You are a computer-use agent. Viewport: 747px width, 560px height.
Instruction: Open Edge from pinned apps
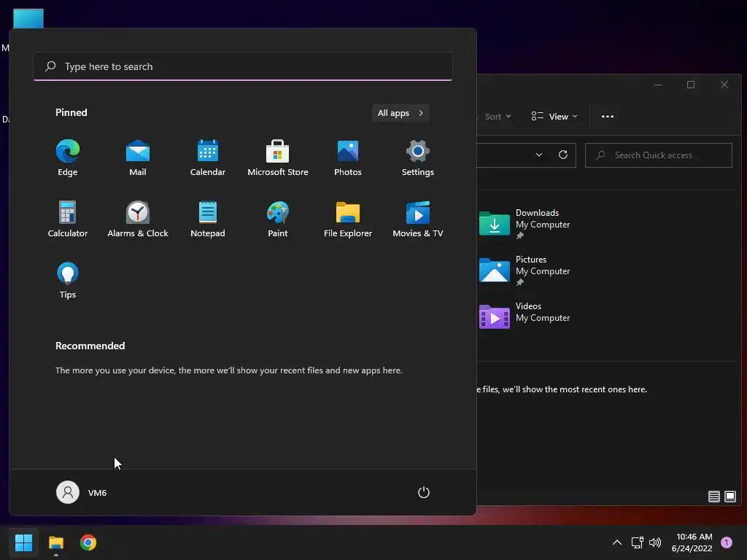click(68, 158)
